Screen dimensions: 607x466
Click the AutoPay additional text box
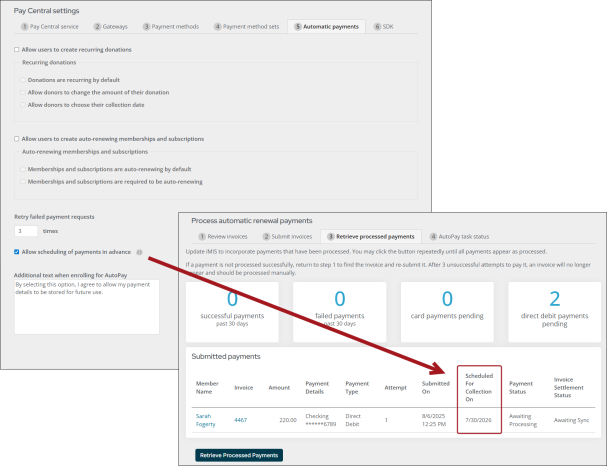(87, 307)
